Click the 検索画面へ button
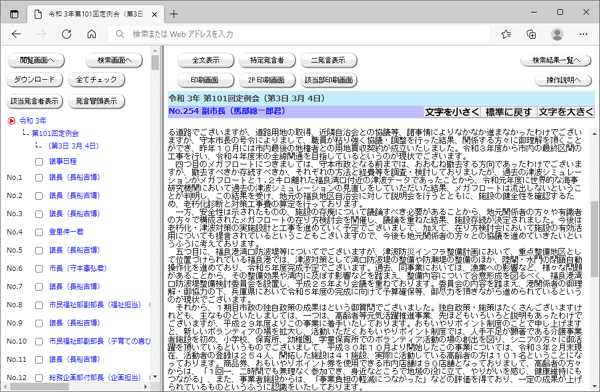 click(114, 60)
